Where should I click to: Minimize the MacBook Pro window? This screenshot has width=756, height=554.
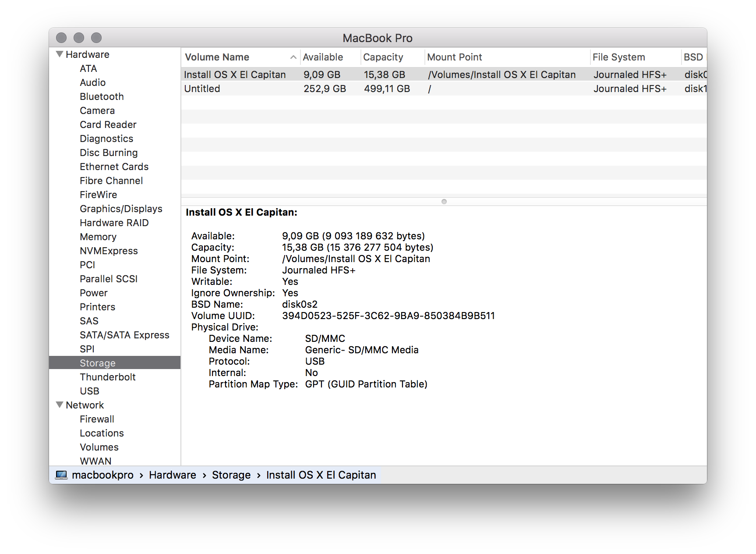click(79, 38)
